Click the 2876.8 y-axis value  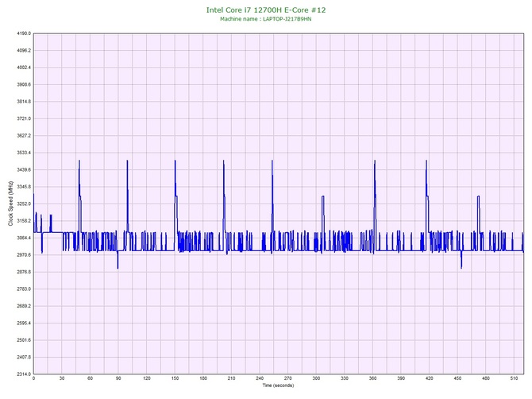pos(24,272)
